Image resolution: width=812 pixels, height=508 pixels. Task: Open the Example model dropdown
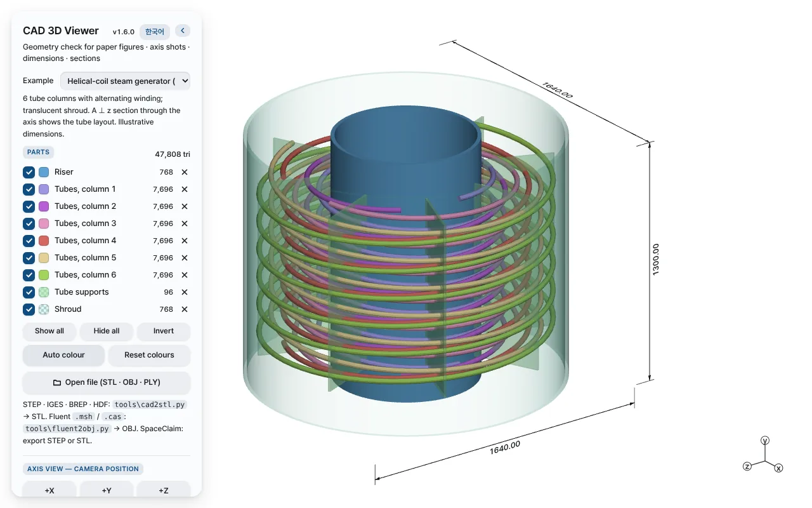[x=125, y=81]
